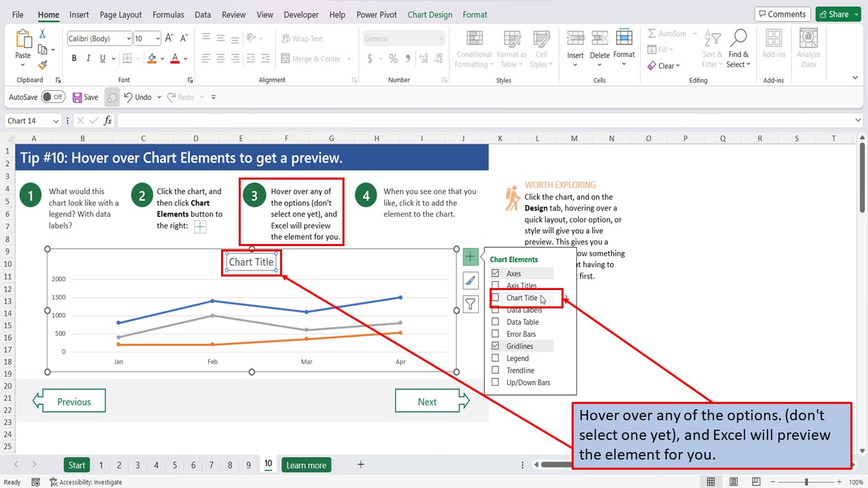The image size is (868, 488).
Task: Click the Chart Styles brush icon beside the chart
Action: [x=471, y=280]
